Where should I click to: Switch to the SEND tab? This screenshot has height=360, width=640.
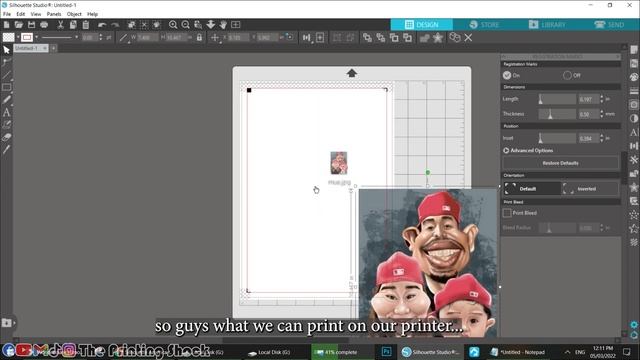[609, 24]
